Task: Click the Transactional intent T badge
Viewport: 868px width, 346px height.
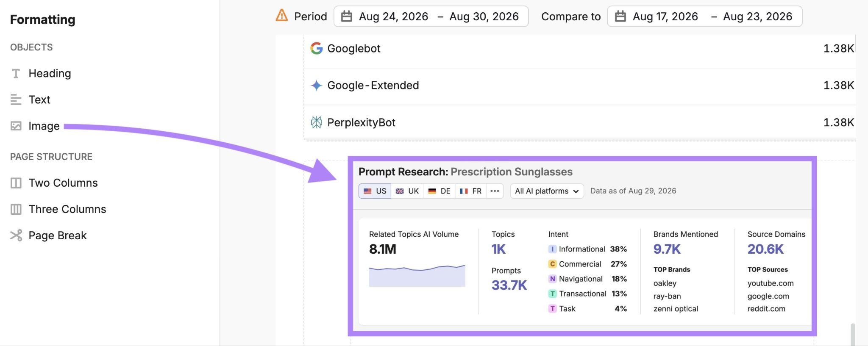Action: [552, 293]
